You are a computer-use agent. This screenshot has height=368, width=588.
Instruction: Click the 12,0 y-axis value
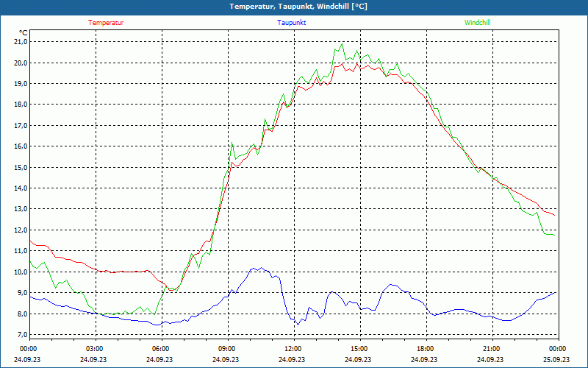(x=21, y=230)
